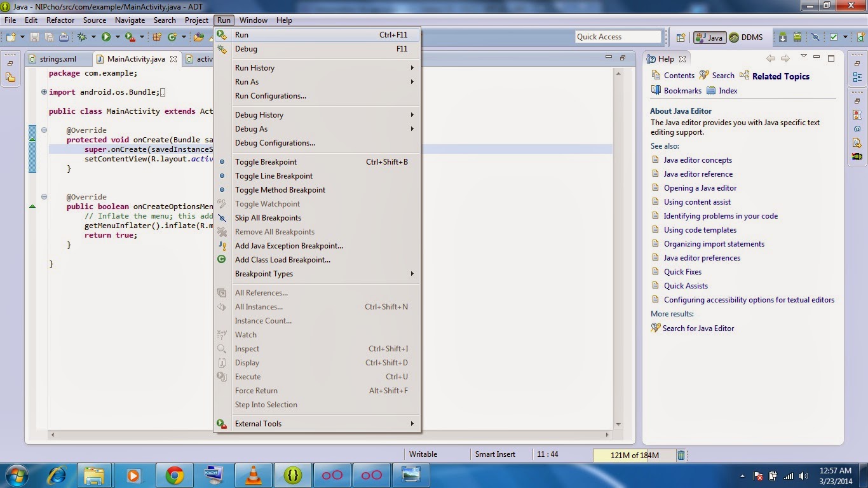Expand the Debug As submenu

[x=317, y=129]
